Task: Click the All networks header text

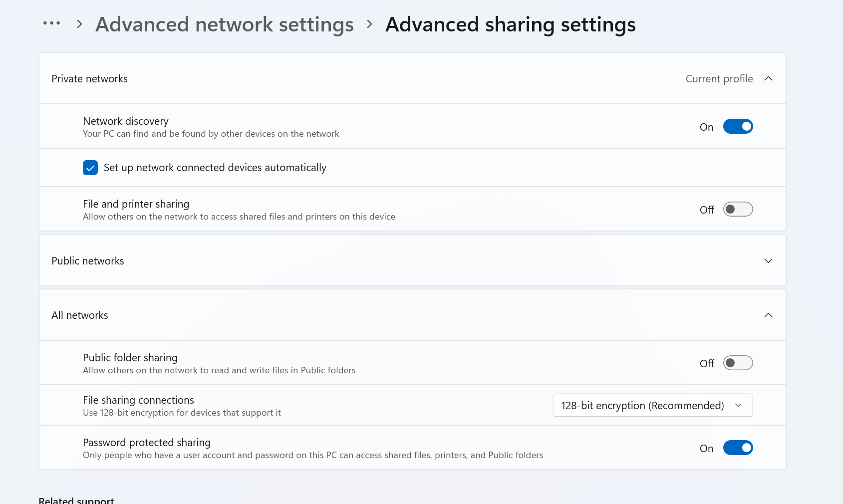Action: pos(80,315)
